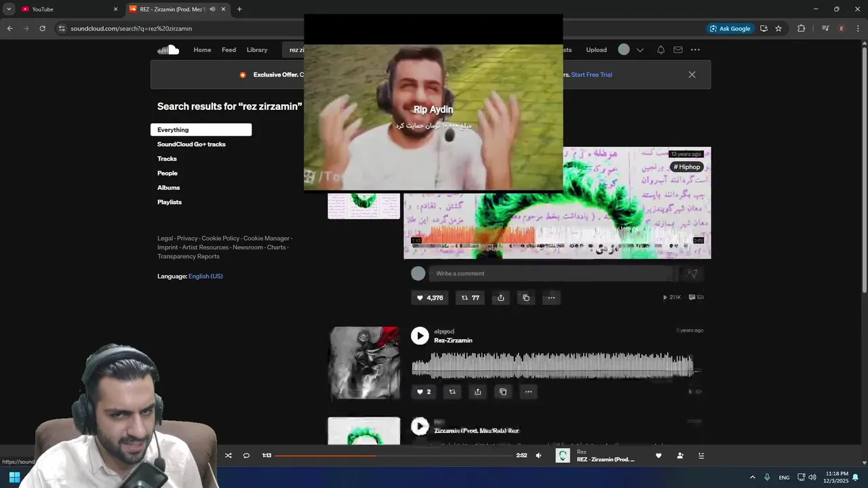Filter results by Playlists
Image resolution: width=868 pixels, height=488 pixels.
pyautogui.click(x=170, y=202)
